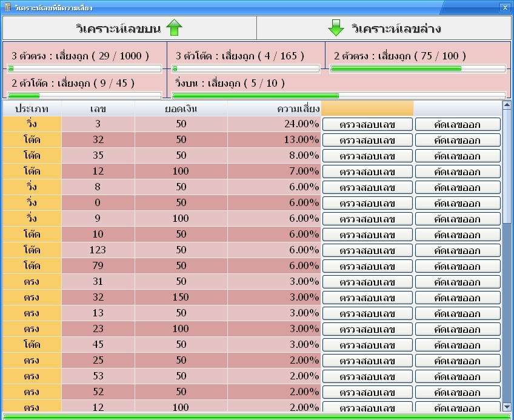Click ตรวจสอบเลข for number 3
Image resolution: width=514 pixels, height=420 pixels.
[368, 124]
